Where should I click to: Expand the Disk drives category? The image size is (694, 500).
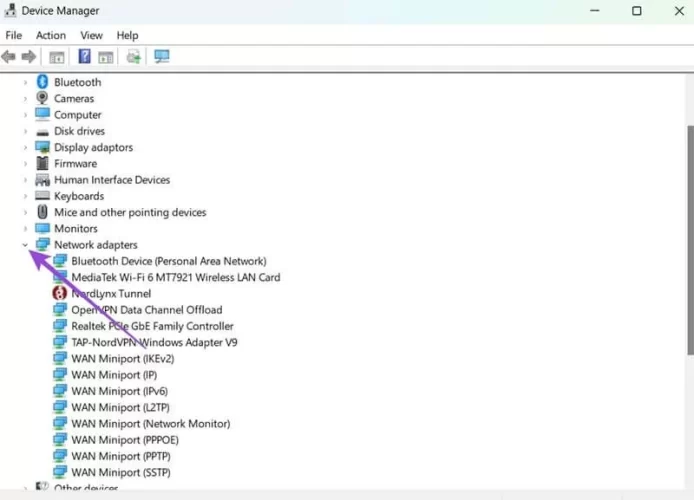coord(25,131)
